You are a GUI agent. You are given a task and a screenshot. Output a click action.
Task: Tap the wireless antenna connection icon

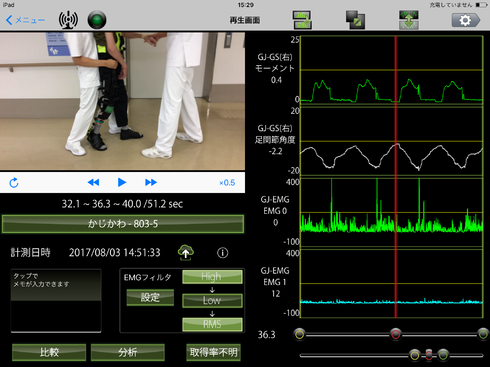click(x=68, y=20)
